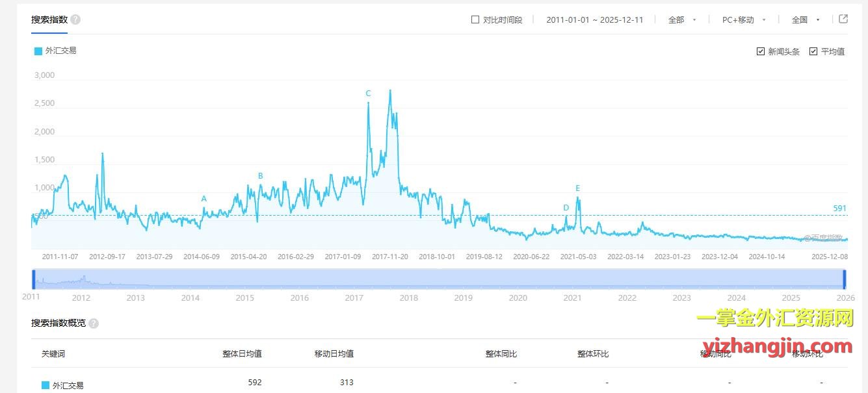Click the 外汇交易 keyword in overview table
This screenshot has height=393, width=868.
point(68,385)
